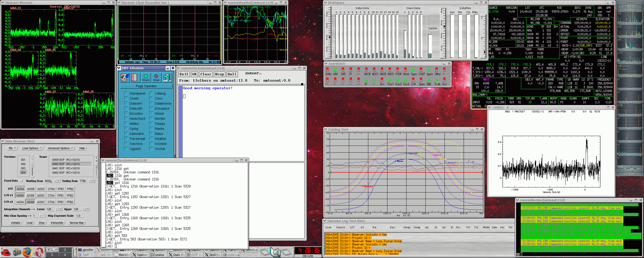Click the green Start icon in SMT XRemote
This screenshot has height=258, width=644.
146,78
